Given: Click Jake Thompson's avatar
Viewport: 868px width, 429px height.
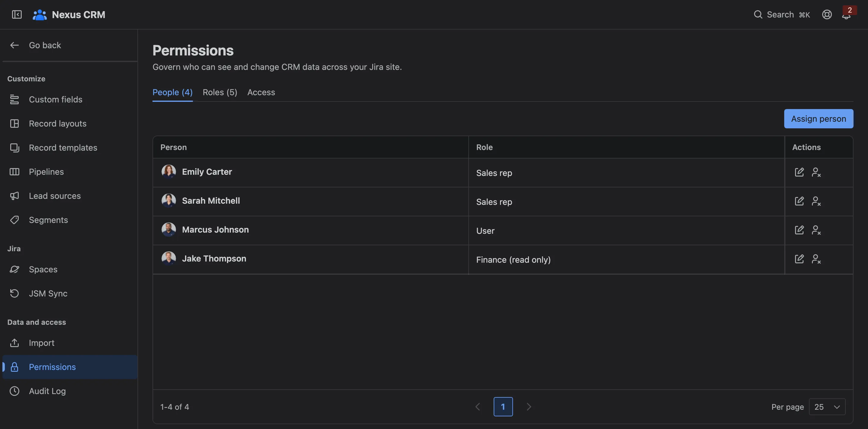Looking at the screenshot, I should tap(168, 258).
